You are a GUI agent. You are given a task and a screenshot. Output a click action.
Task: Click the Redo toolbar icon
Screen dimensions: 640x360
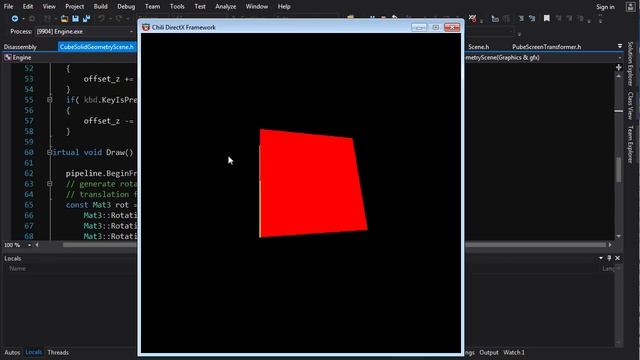coord(119,19)
